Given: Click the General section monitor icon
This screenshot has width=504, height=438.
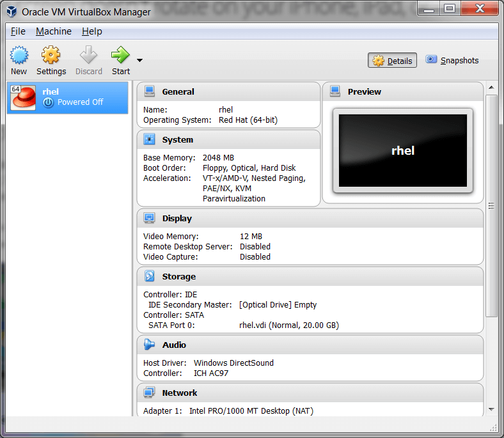Looking at the screenshot, I should [x=150, y=91].
